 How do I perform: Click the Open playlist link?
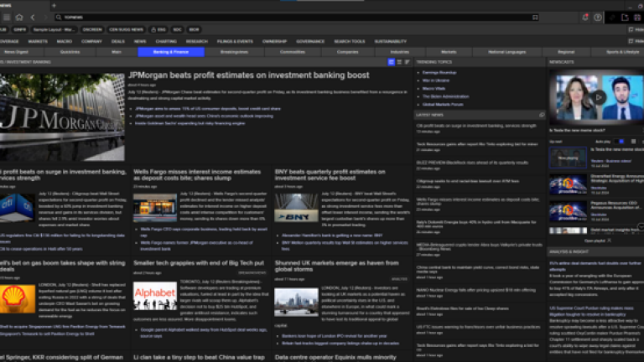595,240
